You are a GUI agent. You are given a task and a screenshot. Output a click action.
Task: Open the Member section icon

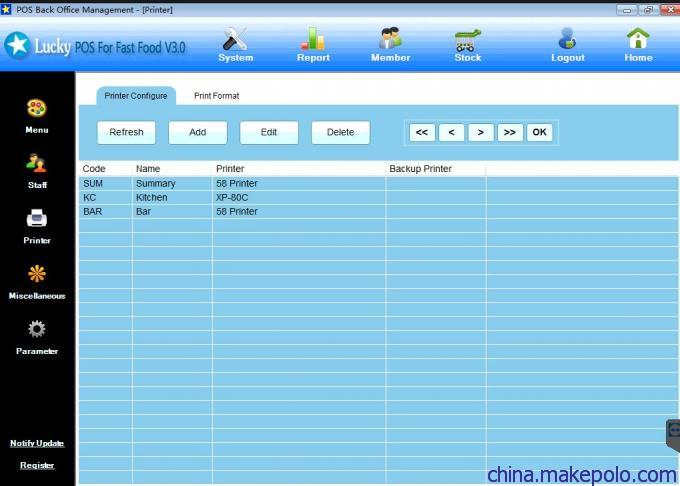click(x=390, y=39)
